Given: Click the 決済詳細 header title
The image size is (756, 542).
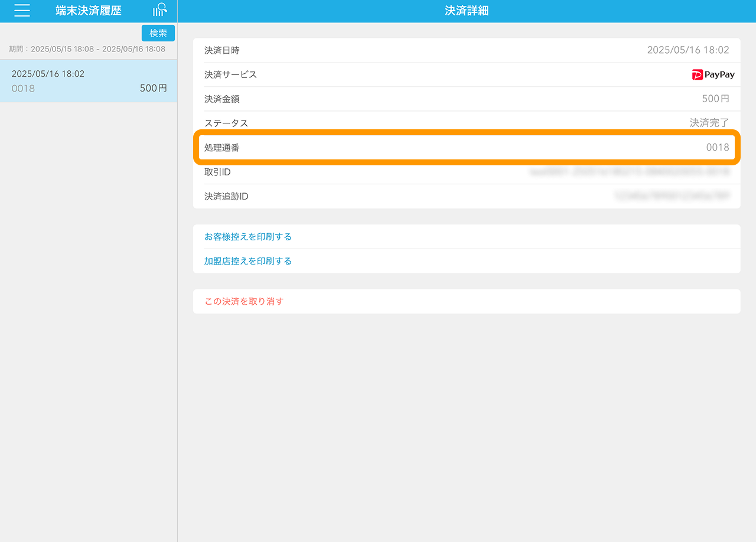Looking at the screenshot, I should [467, 11].
